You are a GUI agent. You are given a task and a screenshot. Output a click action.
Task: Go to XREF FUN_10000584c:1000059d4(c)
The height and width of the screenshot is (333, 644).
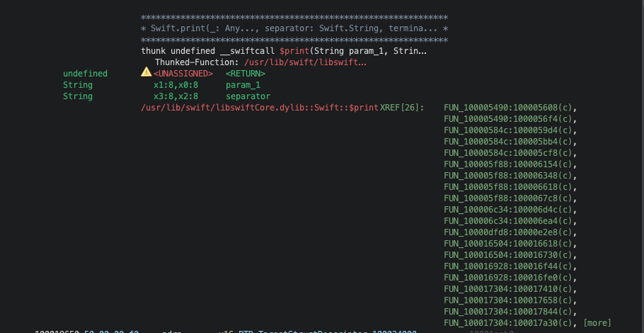pos(508,130)
